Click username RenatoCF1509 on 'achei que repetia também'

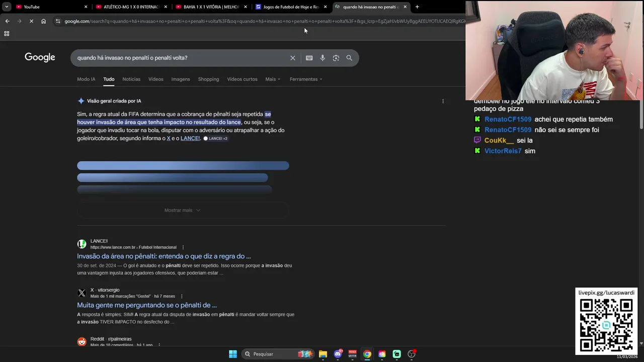508,119
